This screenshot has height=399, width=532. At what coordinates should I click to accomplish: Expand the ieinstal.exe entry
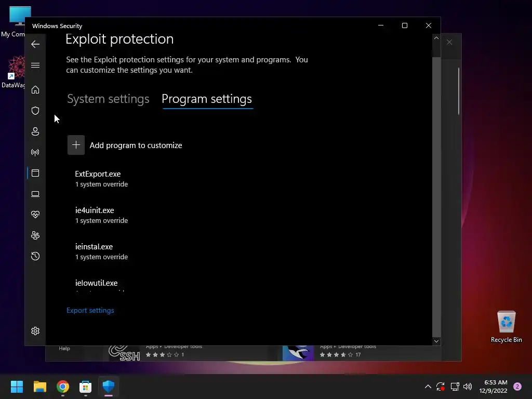tap(101, 251)
